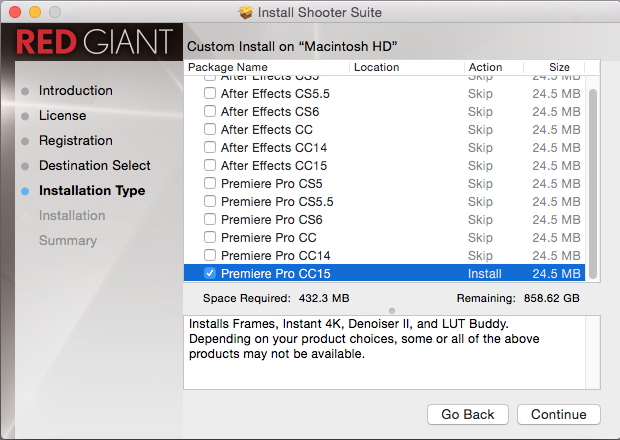Check the After Effects CS5.5 checkbox

pos(210,93)
